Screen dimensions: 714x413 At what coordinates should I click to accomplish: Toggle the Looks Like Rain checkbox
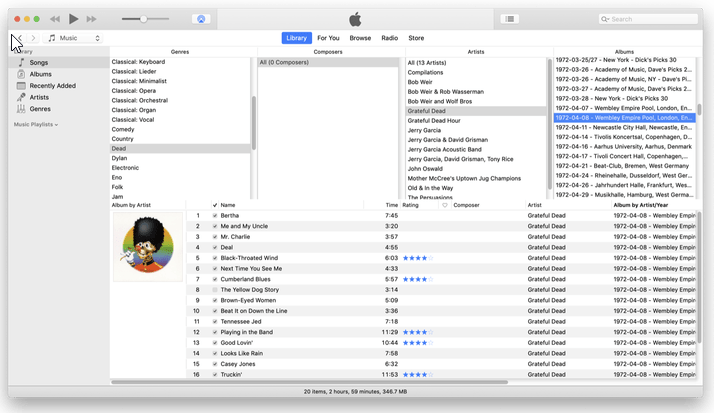215,353
